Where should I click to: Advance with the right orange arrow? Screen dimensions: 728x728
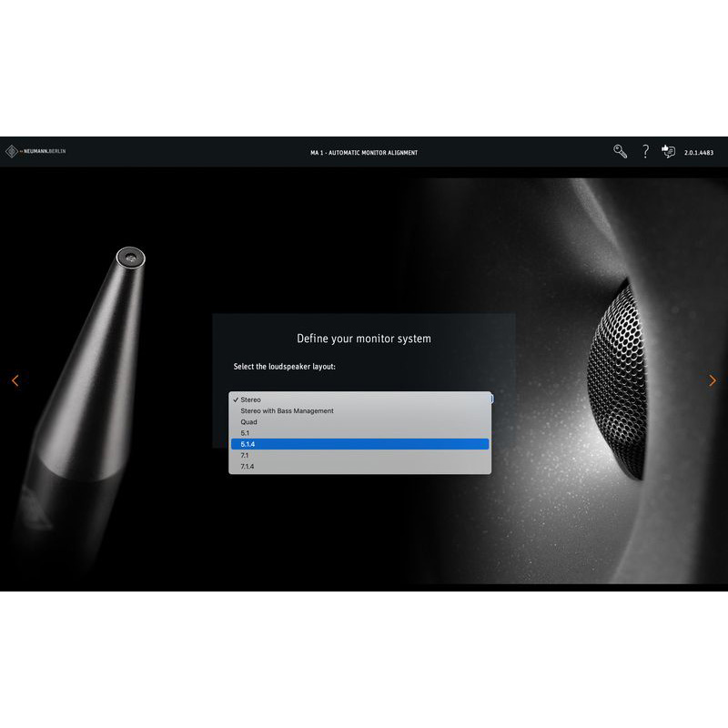pyautogui.click(x=713, y=380)
